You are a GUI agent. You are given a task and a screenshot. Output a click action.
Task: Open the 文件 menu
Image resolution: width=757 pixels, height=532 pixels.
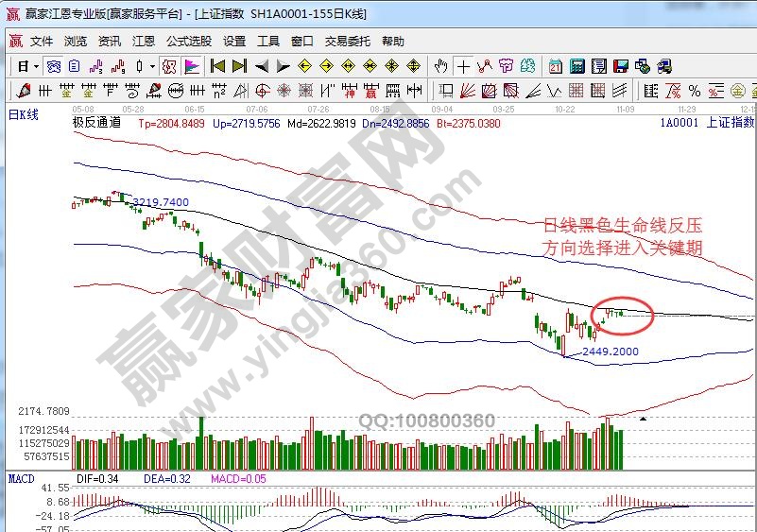(x=42, y=42)
